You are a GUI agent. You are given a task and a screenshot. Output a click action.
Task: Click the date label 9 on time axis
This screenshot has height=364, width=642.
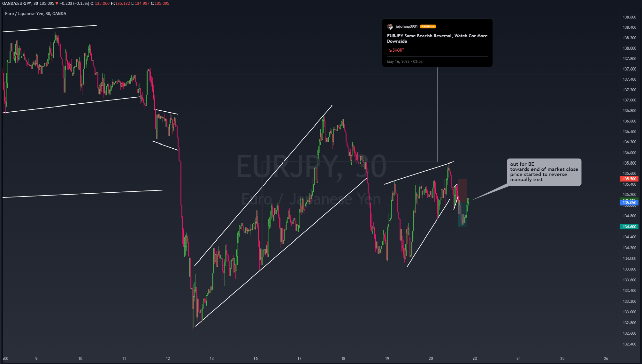(x=36, y=358)
